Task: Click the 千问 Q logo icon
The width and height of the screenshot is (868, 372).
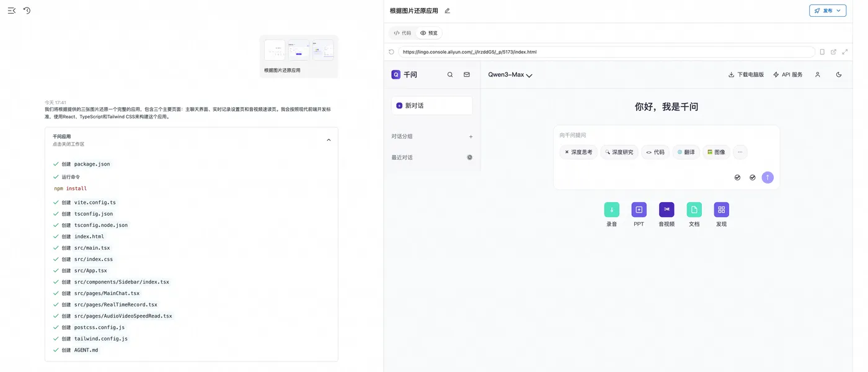Action: (396, 74)
